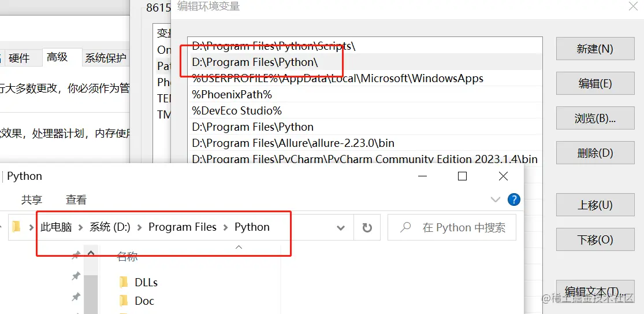Click the 名称 column header
The image size is (644, 314).
[x=127, y=257]
